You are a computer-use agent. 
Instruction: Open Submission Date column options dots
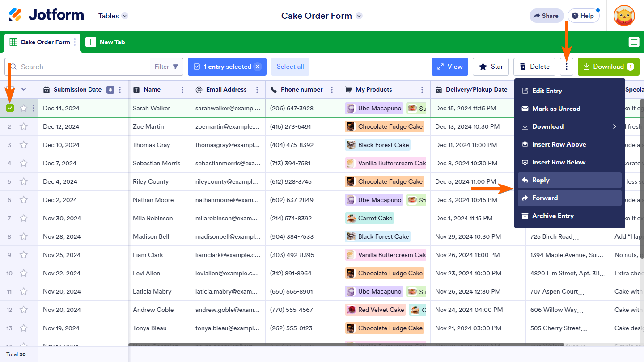[120, 90]
